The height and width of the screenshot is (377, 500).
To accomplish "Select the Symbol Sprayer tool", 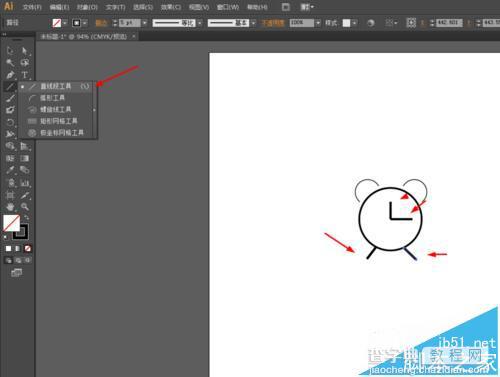I will 10,183.
